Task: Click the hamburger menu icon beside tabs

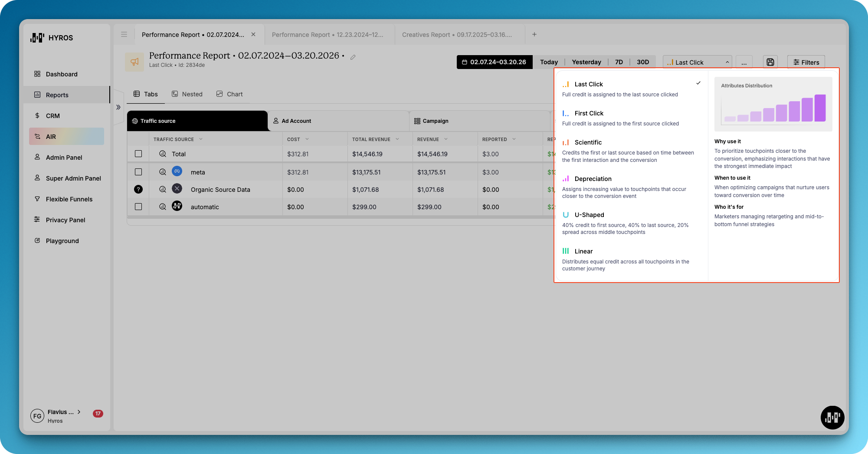Action: point(124,34)
